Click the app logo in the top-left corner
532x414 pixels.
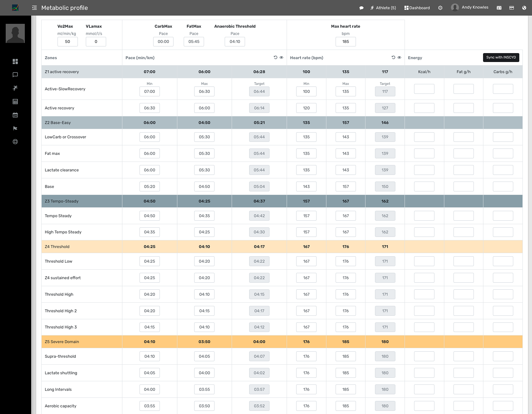[x=15, y=8]
